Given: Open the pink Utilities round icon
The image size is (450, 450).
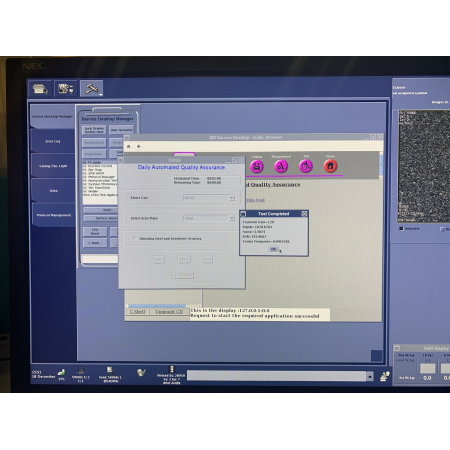Looking at the screenshot, I should (257, 166).
